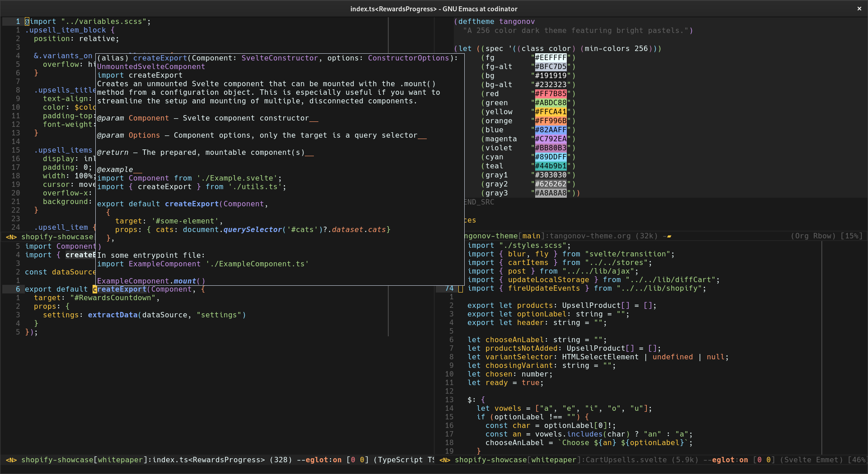Click the @import "../variables.scss" line

point(88,22)
